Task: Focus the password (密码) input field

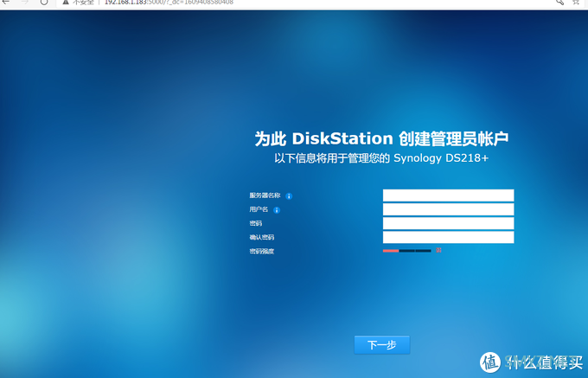Action: [448, 223]
